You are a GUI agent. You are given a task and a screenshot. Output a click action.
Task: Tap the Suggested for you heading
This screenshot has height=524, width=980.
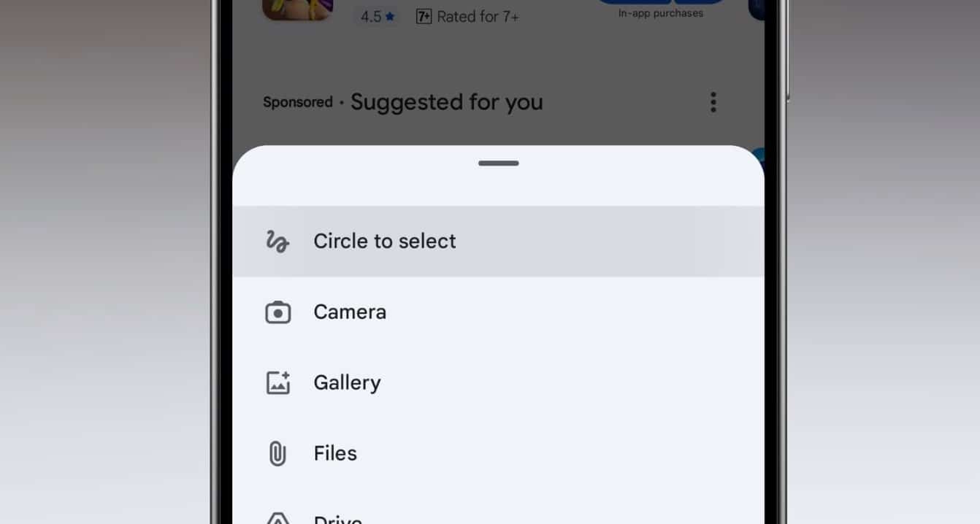[446, 102]
